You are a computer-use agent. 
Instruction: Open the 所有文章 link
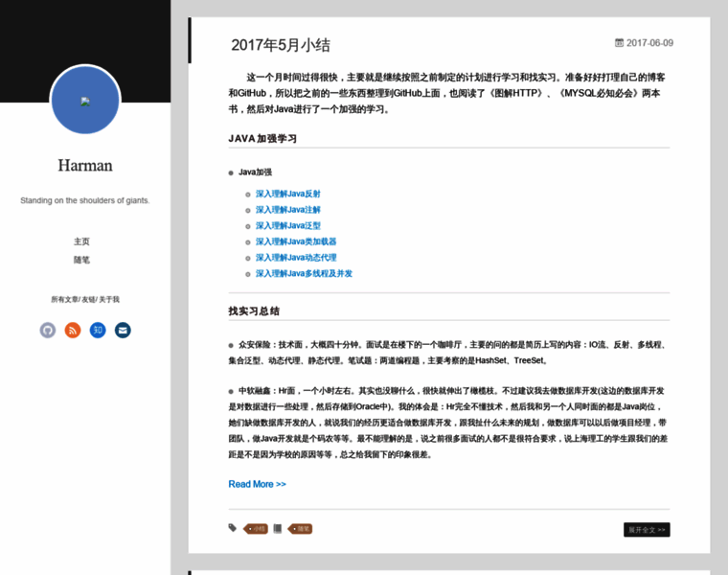coord(64,299)
